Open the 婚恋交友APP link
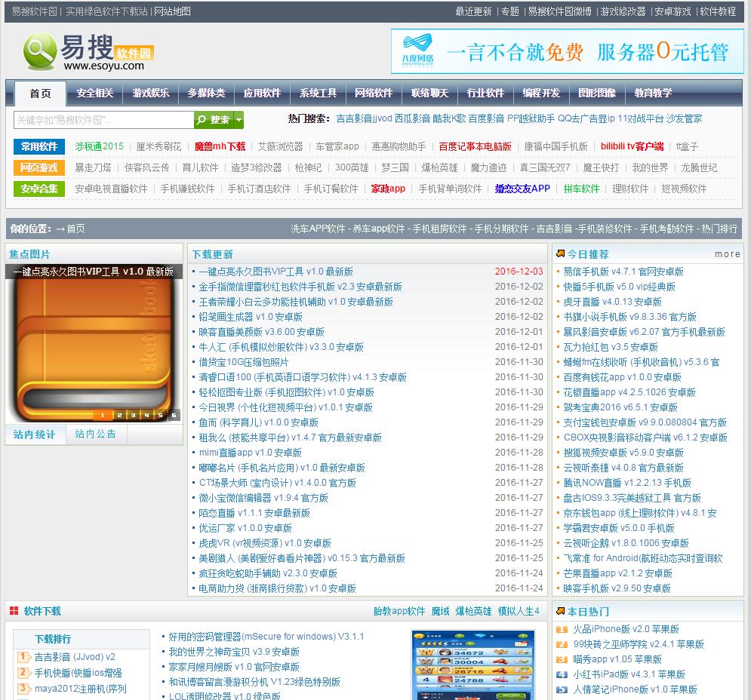The image size is (751, 700). 522,189
